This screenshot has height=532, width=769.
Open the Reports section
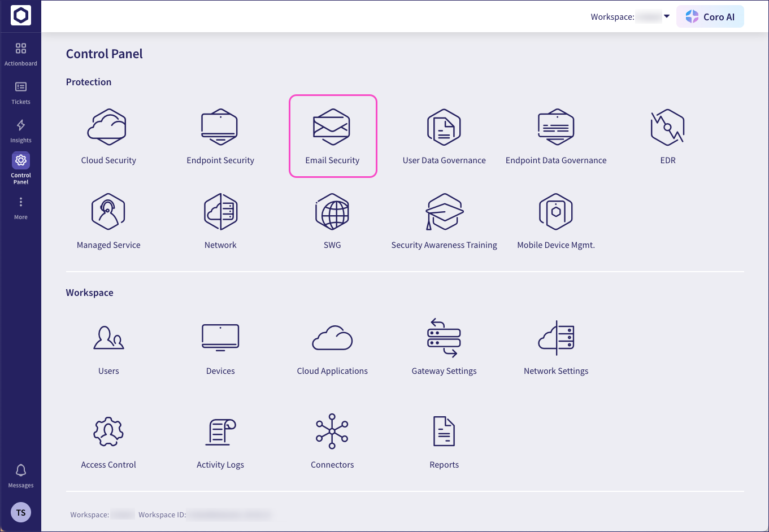click(444, 441)
